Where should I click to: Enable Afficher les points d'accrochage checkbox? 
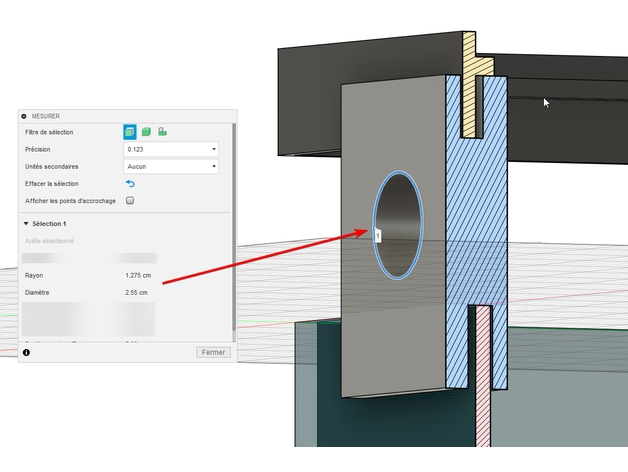pos(130,201)
